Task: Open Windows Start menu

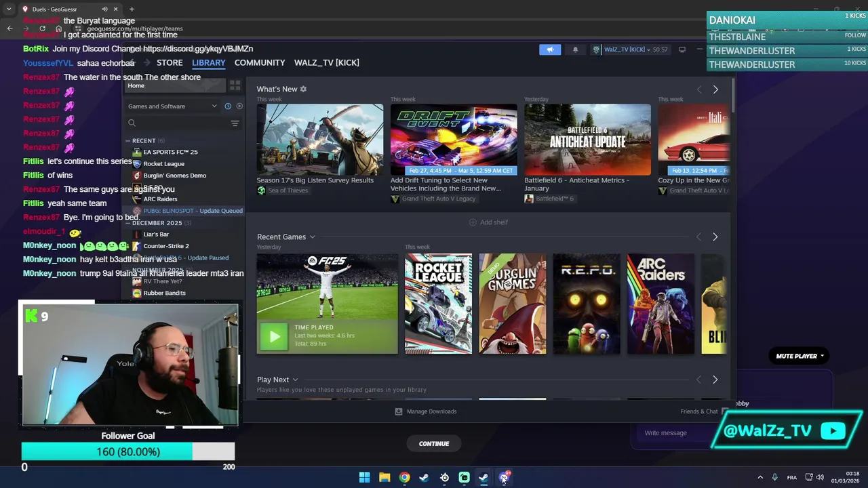Action: (364, 477)
